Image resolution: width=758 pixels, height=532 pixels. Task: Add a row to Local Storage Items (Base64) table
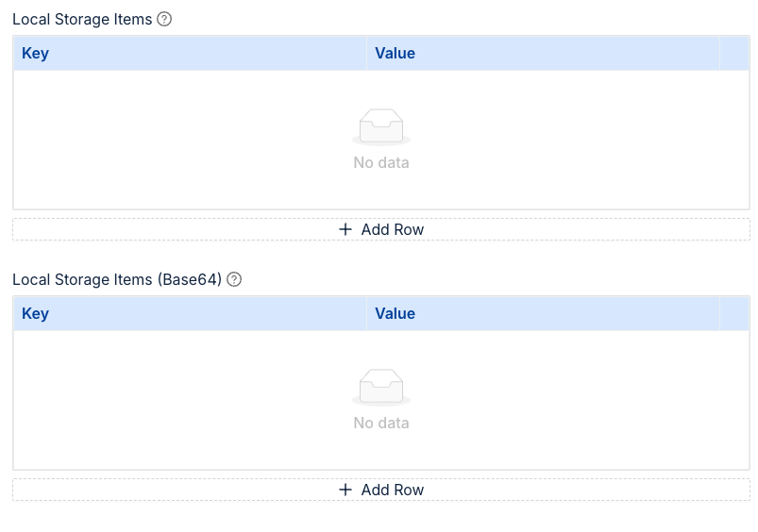pyautogui.click(x=381, y=490)
